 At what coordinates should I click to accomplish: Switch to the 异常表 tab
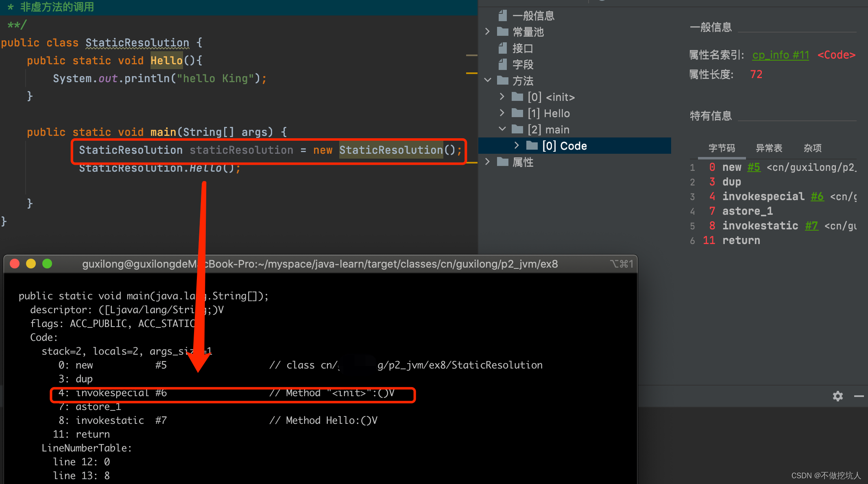[x=768, y=148]
